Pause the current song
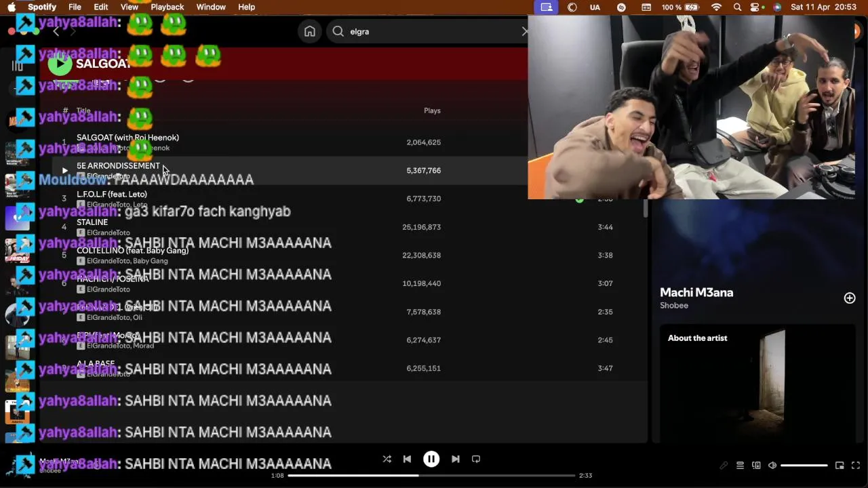 point(431,459)
